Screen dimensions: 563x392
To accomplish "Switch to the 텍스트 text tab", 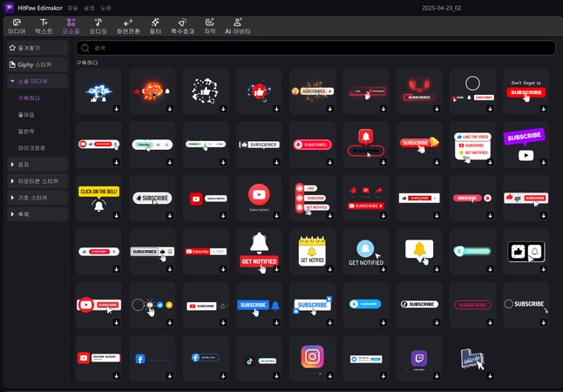I will click(x=44, y=26).
